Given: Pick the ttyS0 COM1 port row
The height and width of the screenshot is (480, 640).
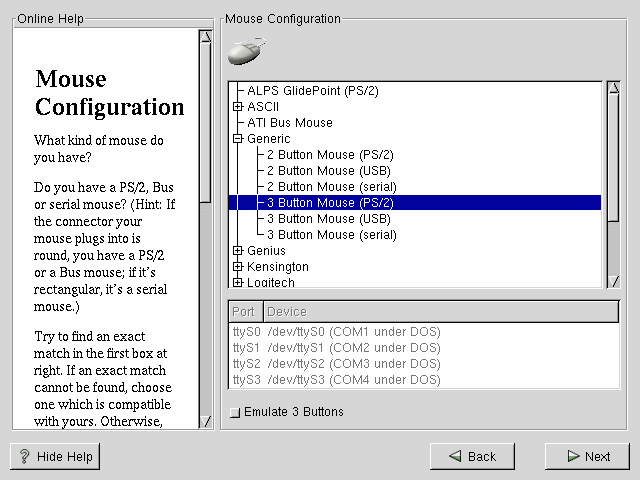Looking at the screenshot, I should (x=336, y=332).
